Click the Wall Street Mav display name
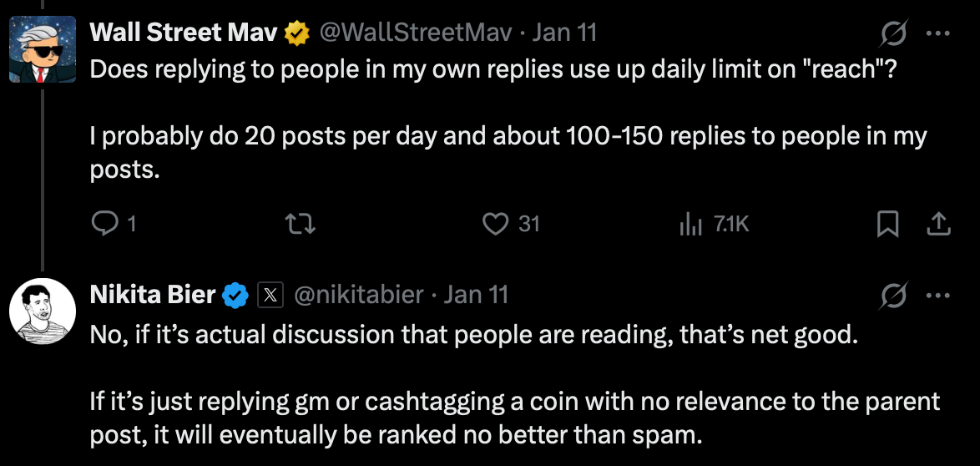The image size is (980, 466). pos(184,33)
